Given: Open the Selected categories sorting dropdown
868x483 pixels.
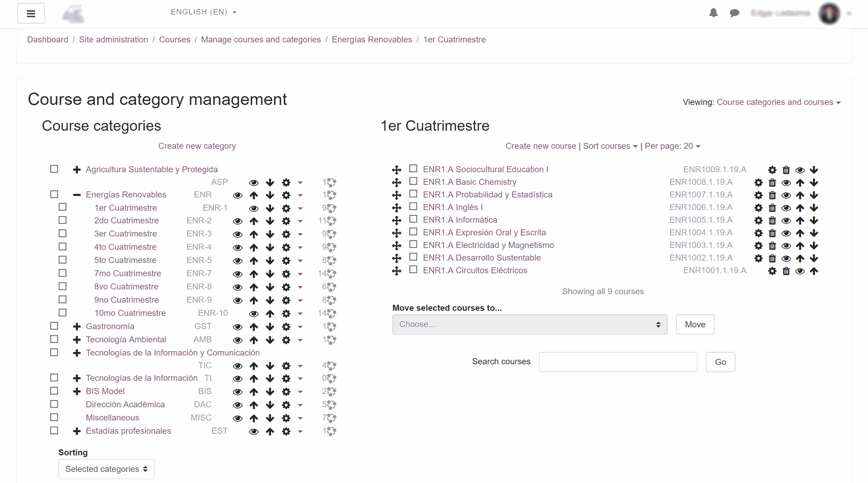Looking at the screenshot, I should point(106,469).
